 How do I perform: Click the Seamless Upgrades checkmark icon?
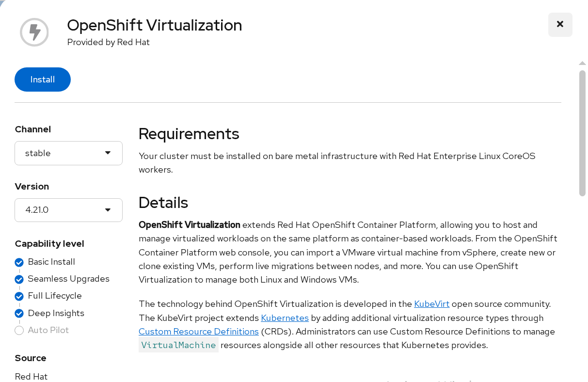19,279
